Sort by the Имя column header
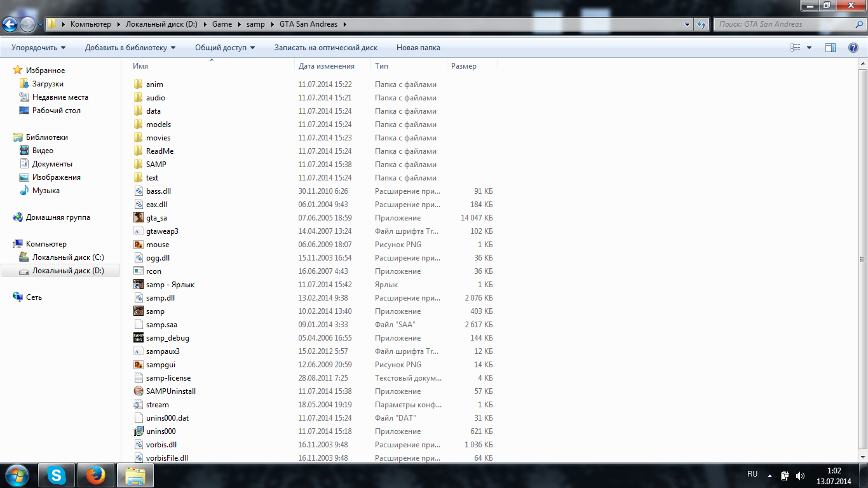 140,66
